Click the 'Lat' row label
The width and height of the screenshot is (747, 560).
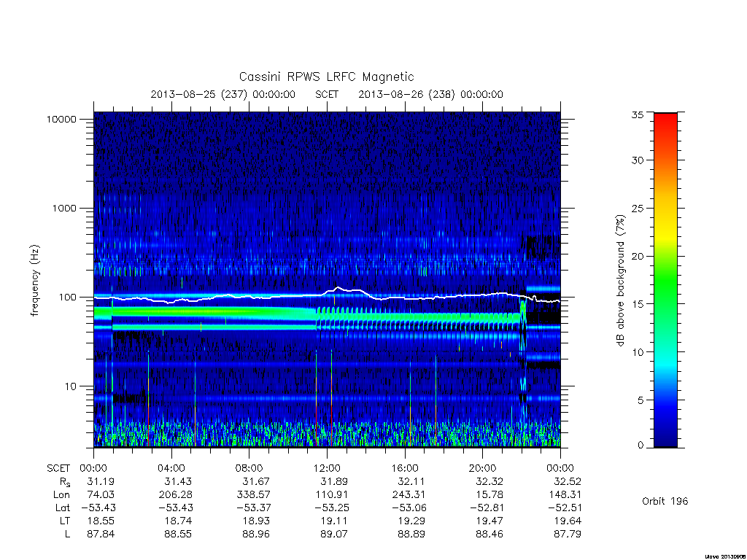[x=63, y=507]
